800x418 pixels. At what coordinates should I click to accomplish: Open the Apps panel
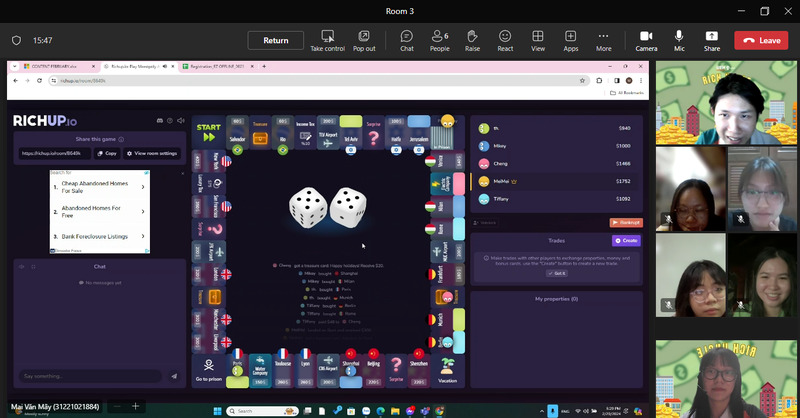point(570,41)
